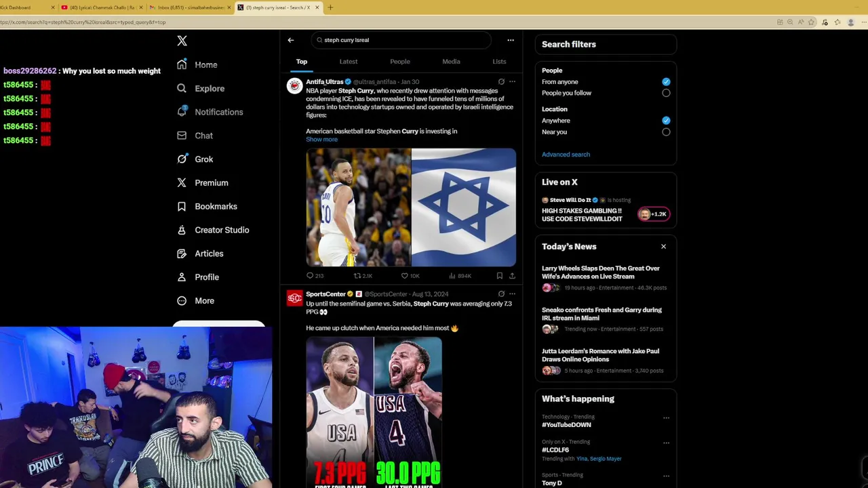Viewport: 868px width, 488px height.
Task: Click the Bookmarks sidebar icon
Action: pyautogui.click(x=182, y=206)
